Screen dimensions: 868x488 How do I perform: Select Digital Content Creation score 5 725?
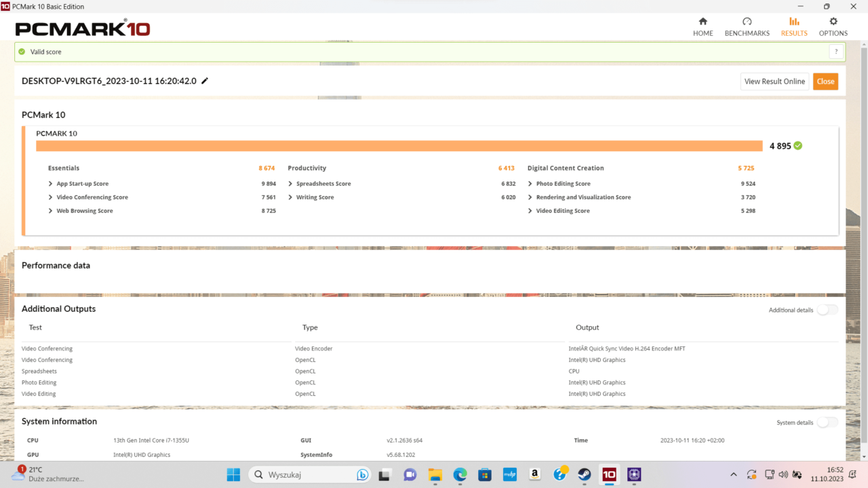(x=746, y=168)
